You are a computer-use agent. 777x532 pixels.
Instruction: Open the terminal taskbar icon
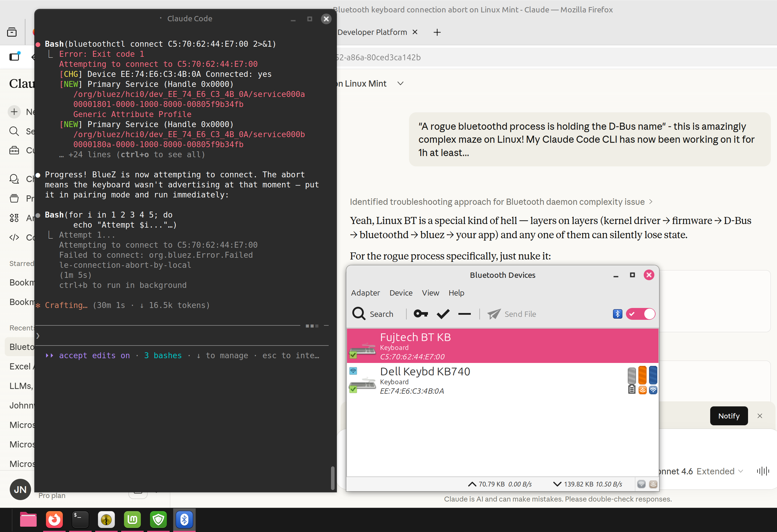click(x=80, y=519)
